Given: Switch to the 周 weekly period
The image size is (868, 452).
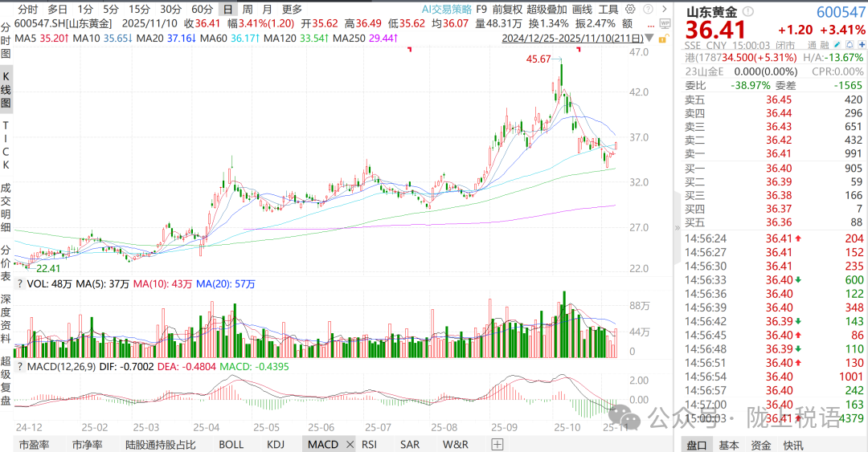Looking at the screenshot, I should [x=248, y=10].
